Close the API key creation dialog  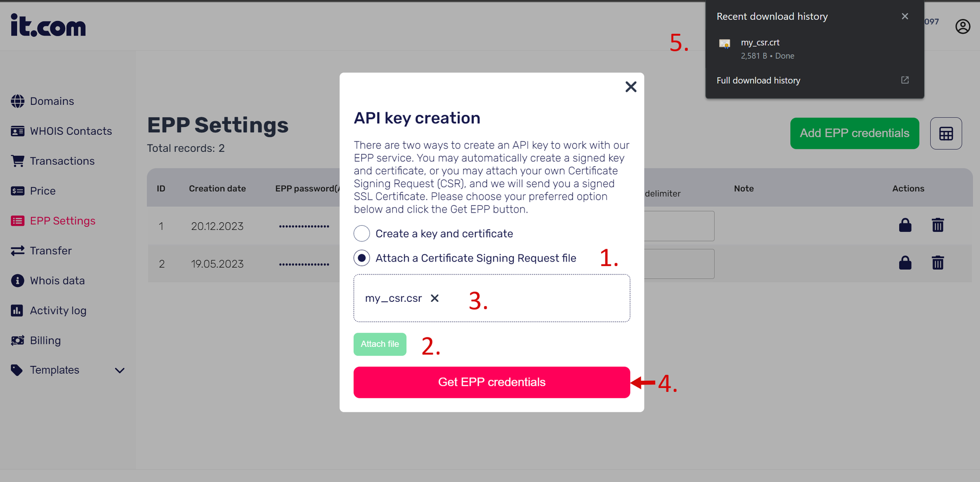point(631,87)
